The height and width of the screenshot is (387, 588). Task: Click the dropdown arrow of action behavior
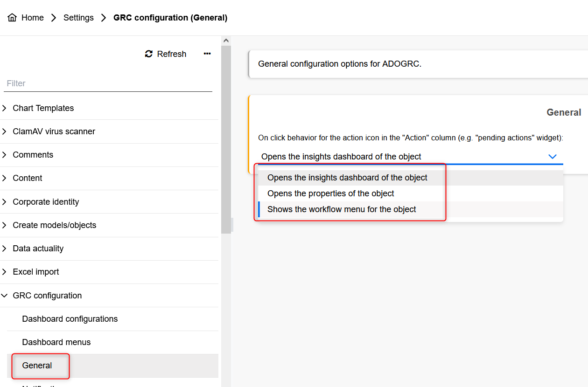(x=553, y=157)
